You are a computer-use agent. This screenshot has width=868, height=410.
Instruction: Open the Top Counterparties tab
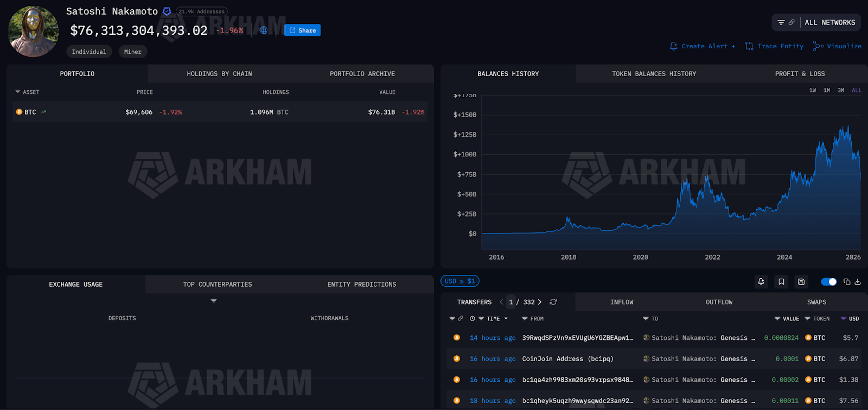(218, 285)
